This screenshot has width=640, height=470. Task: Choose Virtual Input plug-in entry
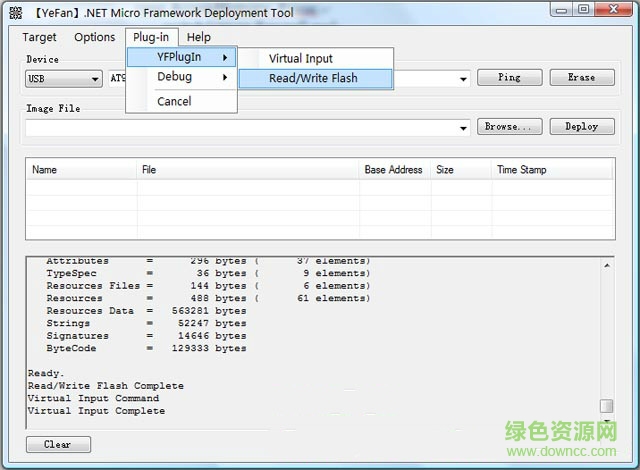coord(301,58)
